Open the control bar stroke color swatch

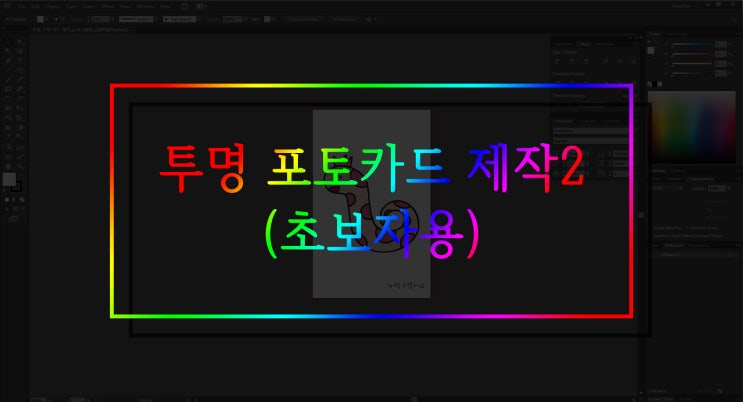56,19
